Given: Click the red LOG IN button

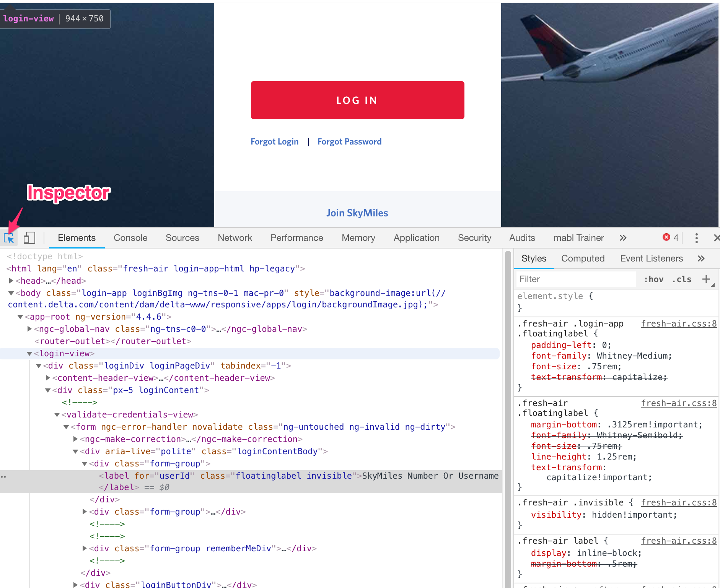Looking at the screenshot, I should 357,100.
